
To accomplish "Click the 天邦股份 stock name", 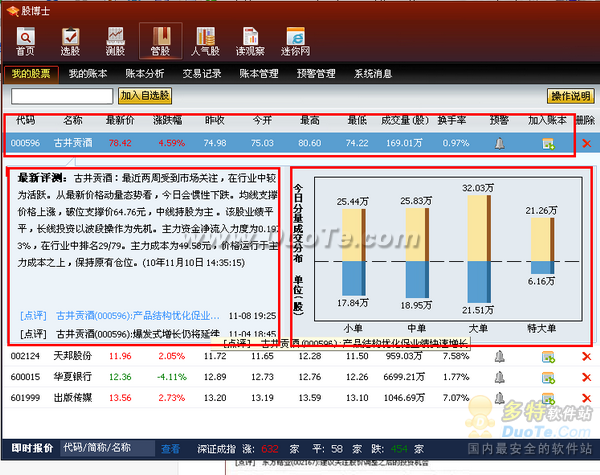I will click(x=73, y=356).
